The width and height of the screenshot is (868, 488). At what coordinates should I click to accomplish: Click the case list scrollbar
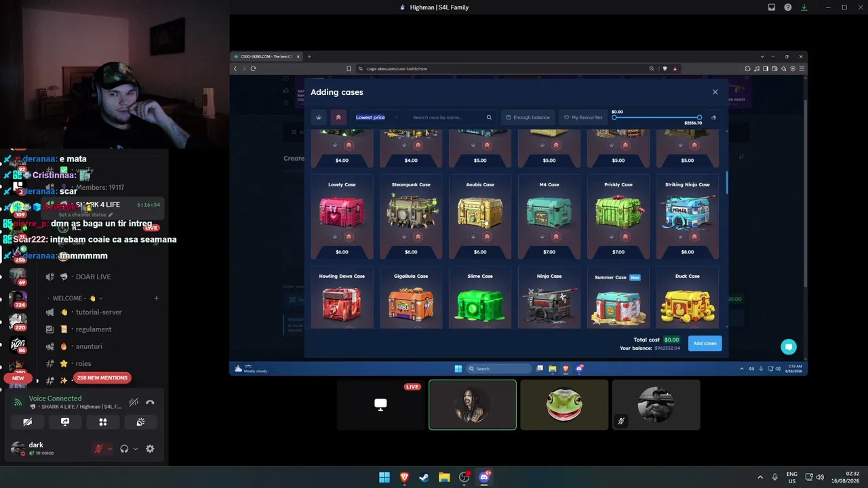(727, 183)
